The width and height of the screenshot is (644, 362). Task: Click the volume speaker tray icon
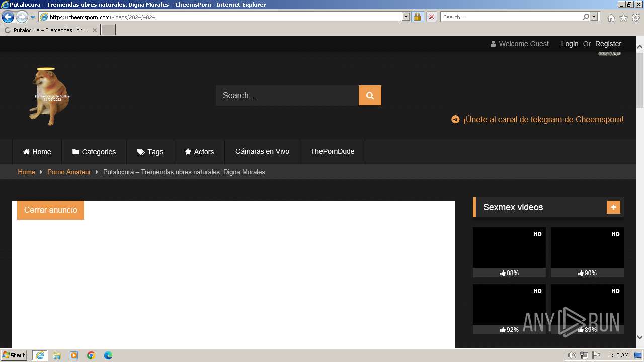pyautogui.click(x=572, y=355)
